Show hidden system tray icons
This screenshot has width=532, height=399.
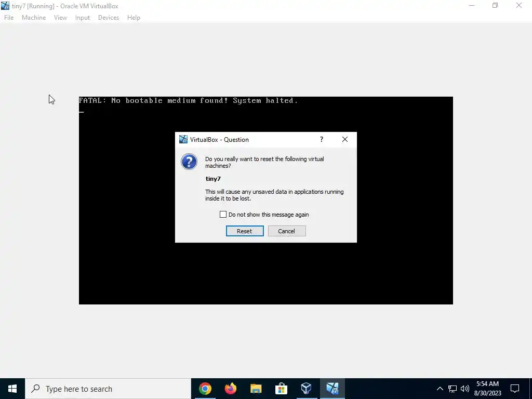[x=440, y=389]
